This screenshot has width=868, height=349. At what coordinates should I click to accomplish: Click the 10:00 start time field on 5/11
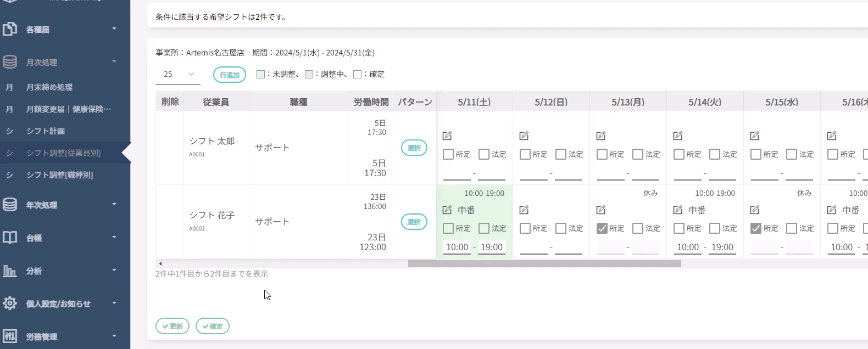pyautogui.click(x=457, y=247)
